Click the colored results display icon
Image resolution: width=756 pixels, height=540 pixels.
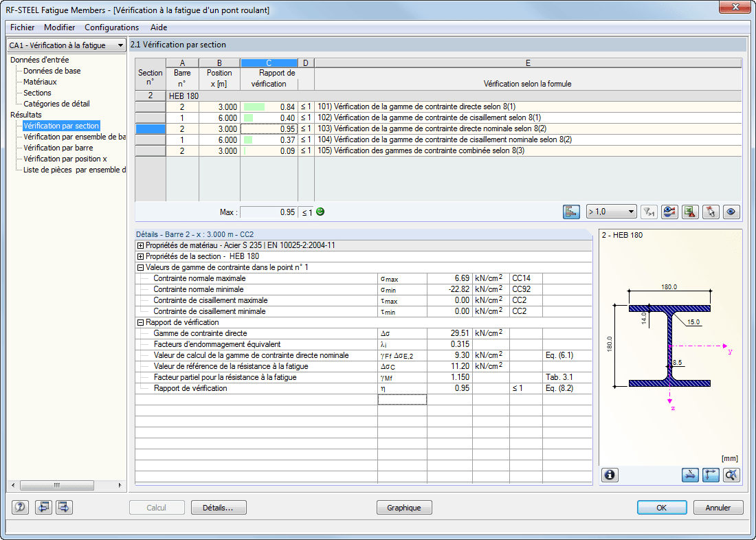point(669,212)
